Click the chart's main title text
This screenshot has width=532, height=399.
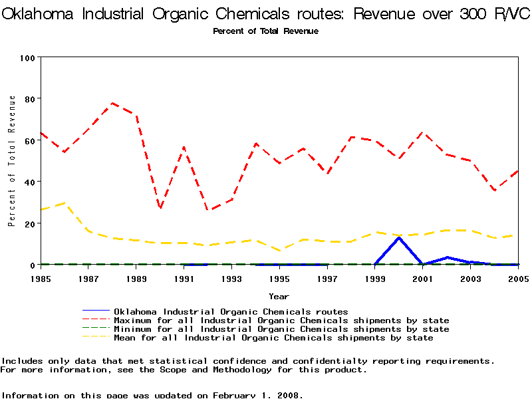coord(266,15)
